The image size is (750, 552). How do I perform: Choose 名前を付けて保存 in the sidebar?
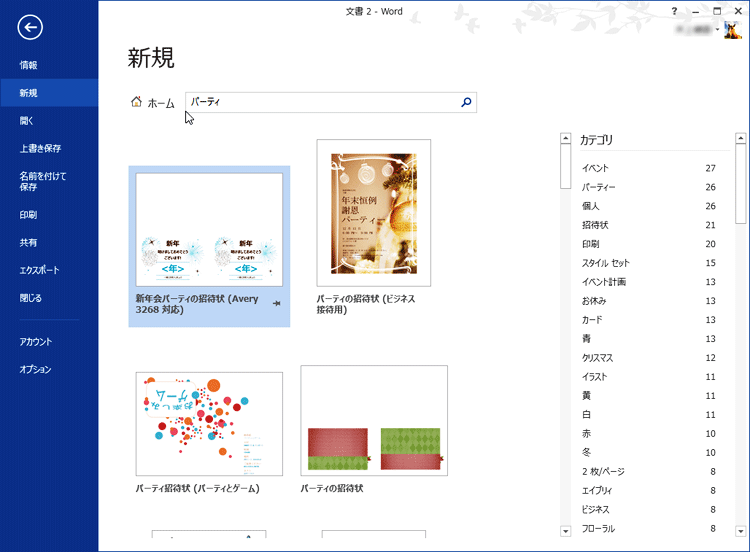pos(49,181)
